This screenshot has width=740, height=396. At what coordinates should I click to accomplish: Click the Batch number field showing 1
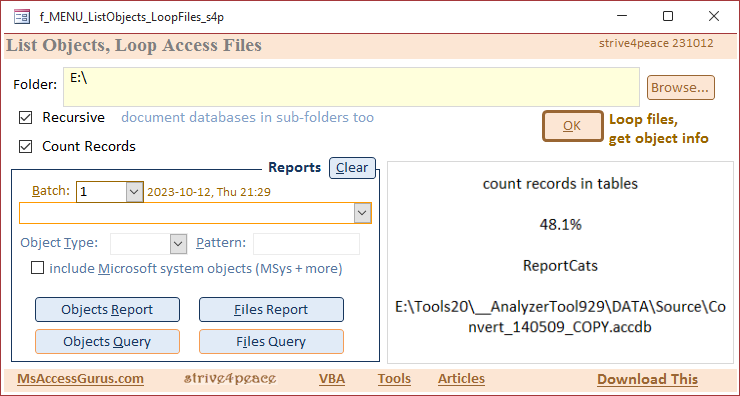tap(102, 192)
